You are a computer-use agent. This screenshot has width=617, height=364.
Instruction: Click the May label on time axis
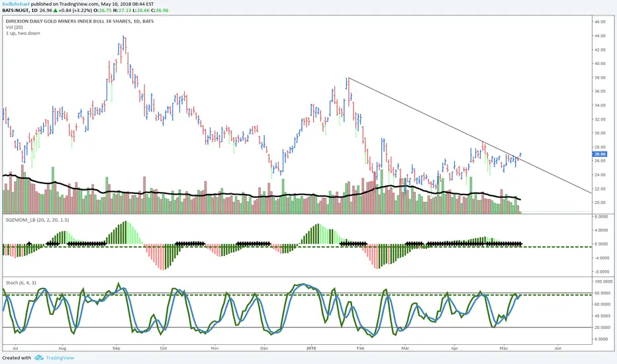[503, 348]
